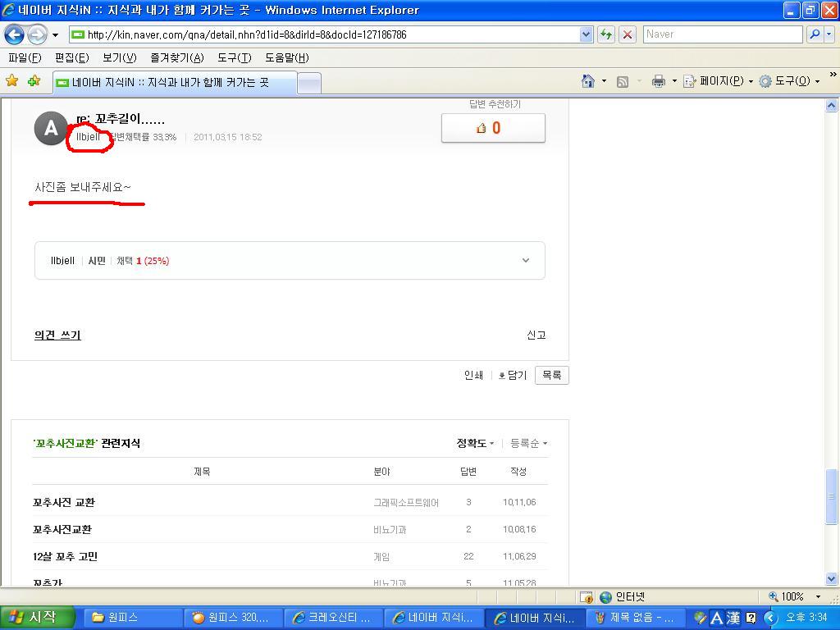840x630 pixels.
Task: Click the scrollbar up arrow
Action: click(832, 106)
